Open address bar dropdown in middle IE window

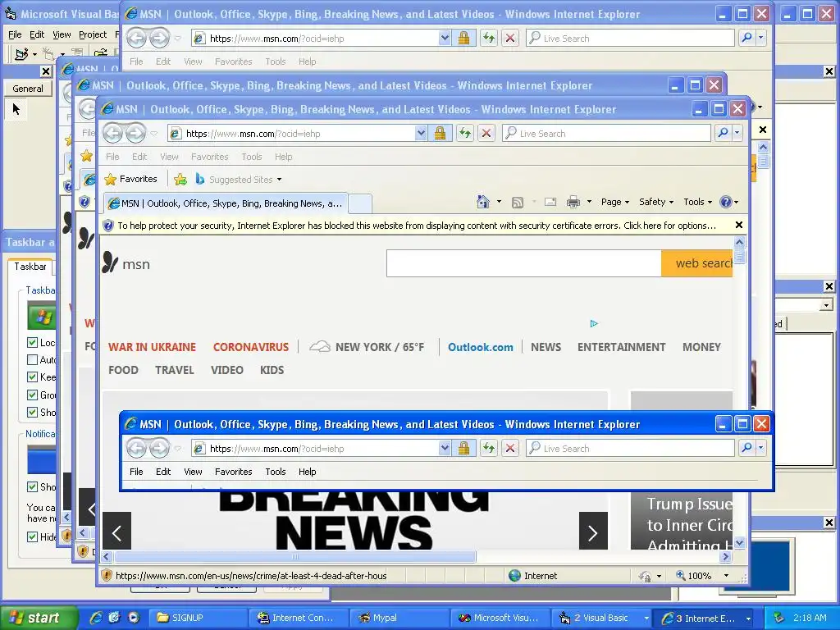pyautogui.click(x=421, y=133)
